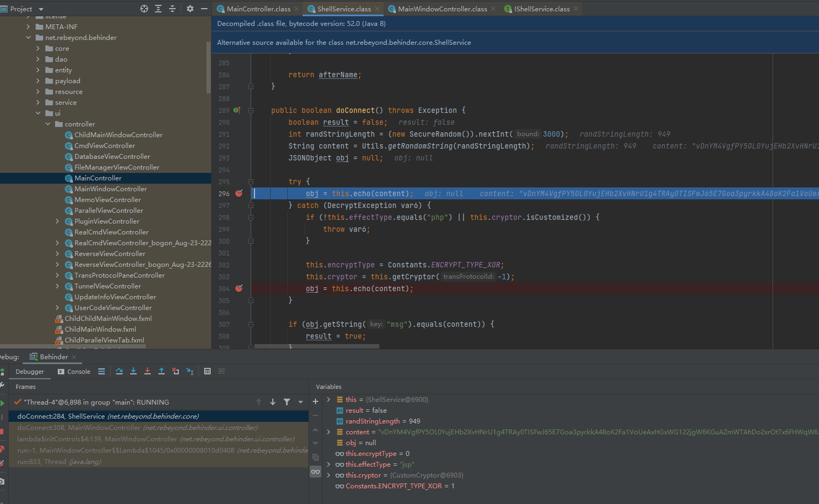The width and height of the screenshot is (819, 504).
Task: Switch to the Console tab
Action: (74, 372)
